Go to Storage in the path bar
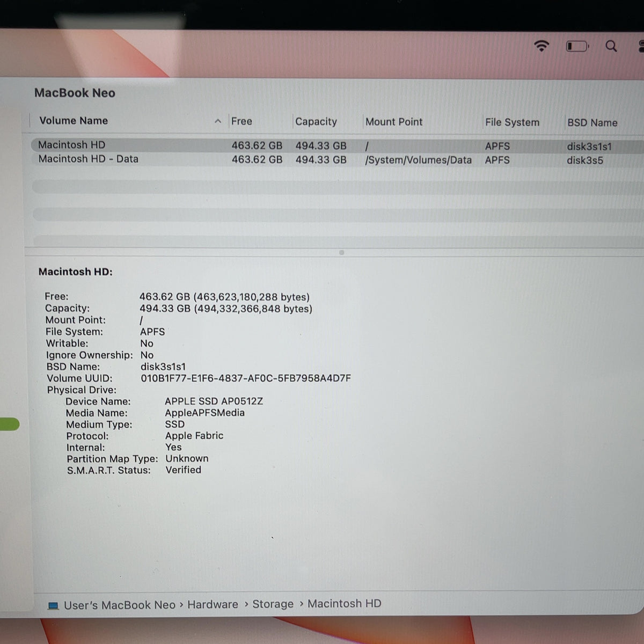644x644 pixels. 273,604
